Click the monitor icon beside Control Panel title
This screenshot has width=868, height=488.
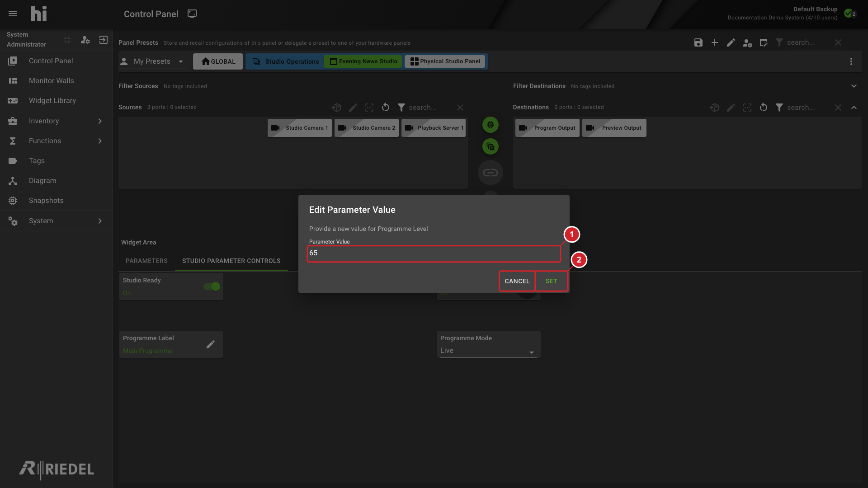click(x=192, y=14)
